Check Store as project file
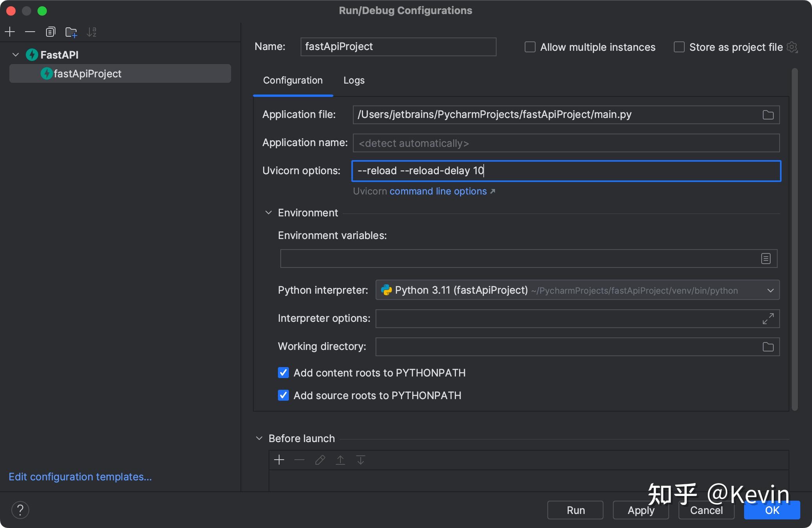 click(x=679, y=47)
